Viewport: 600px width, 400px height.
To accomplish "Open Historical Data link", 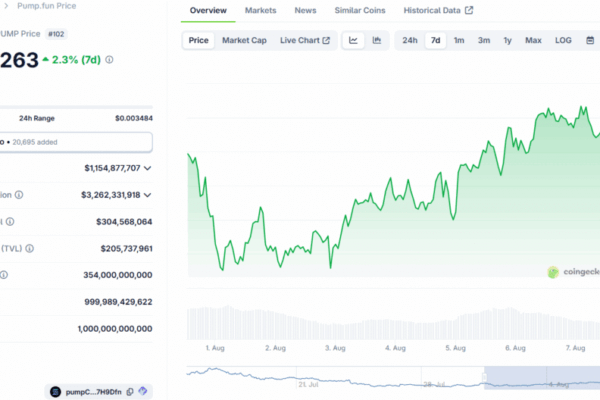I will pos(438,10).
